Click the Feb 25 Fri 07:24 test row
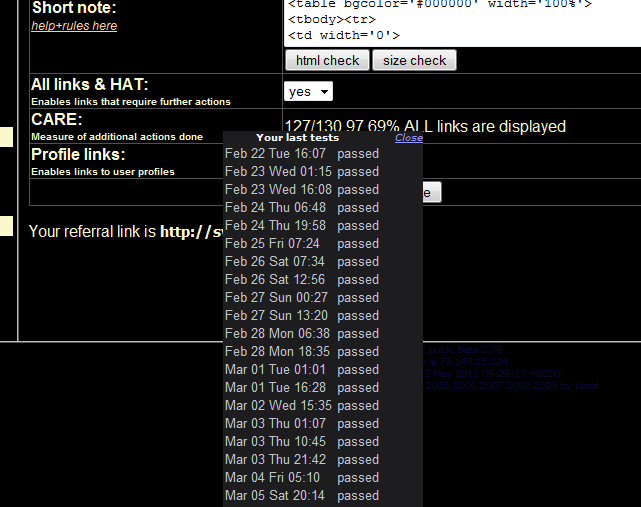Screen dimensions: 641x507 [x=302, y=244]
